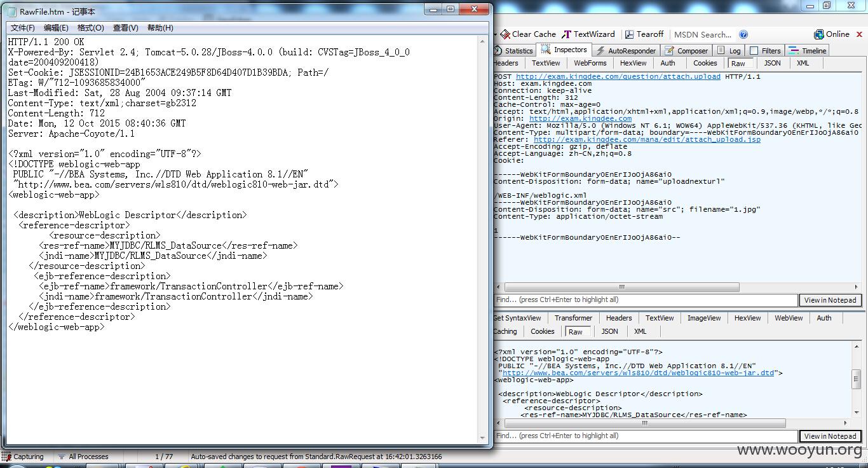Select request inspector HexView tab
The image size is (868, 468).
coord(633,63)
